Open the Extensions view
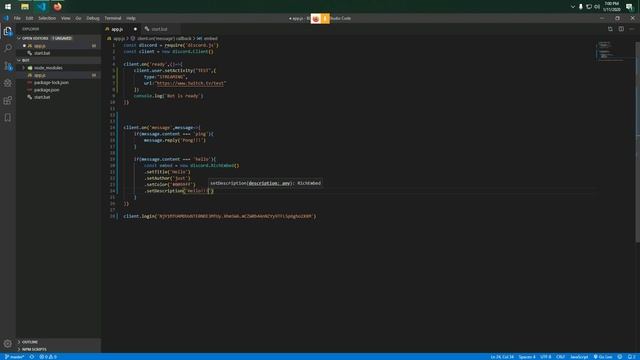 (x=8, y=100)
